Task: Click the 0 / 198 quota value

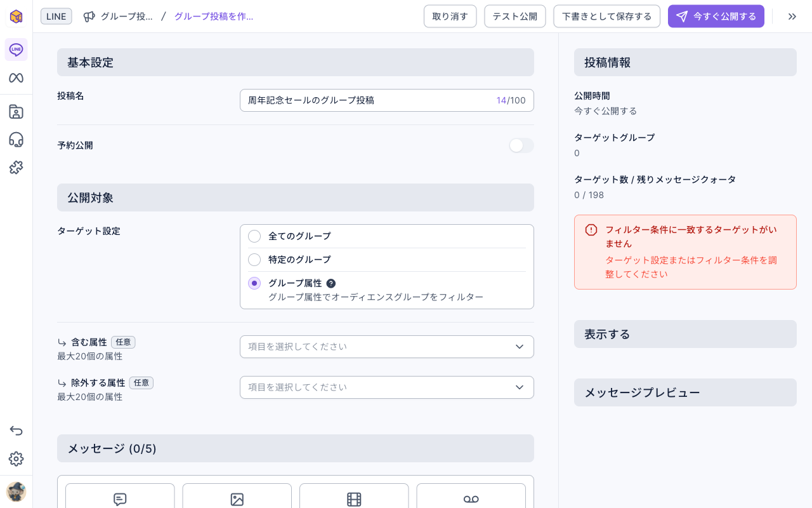Action: pos(589,195)
